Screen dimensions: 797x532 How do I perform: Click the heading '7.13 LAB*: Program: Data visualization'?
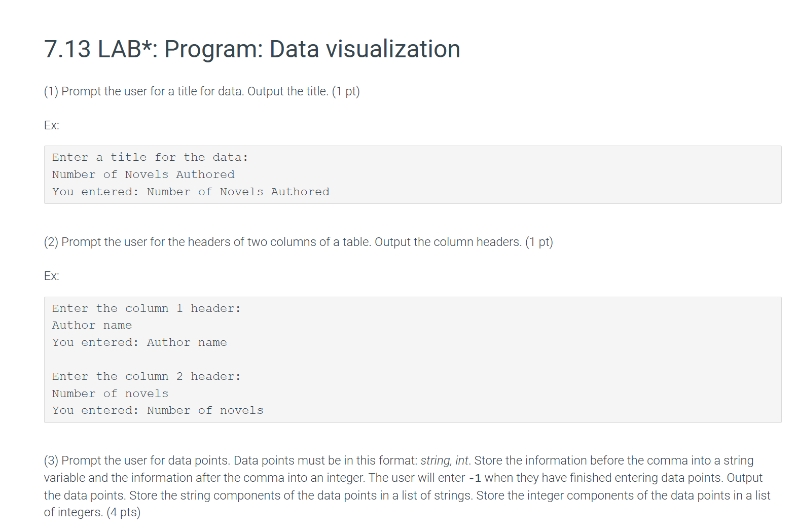coord(252,49)
